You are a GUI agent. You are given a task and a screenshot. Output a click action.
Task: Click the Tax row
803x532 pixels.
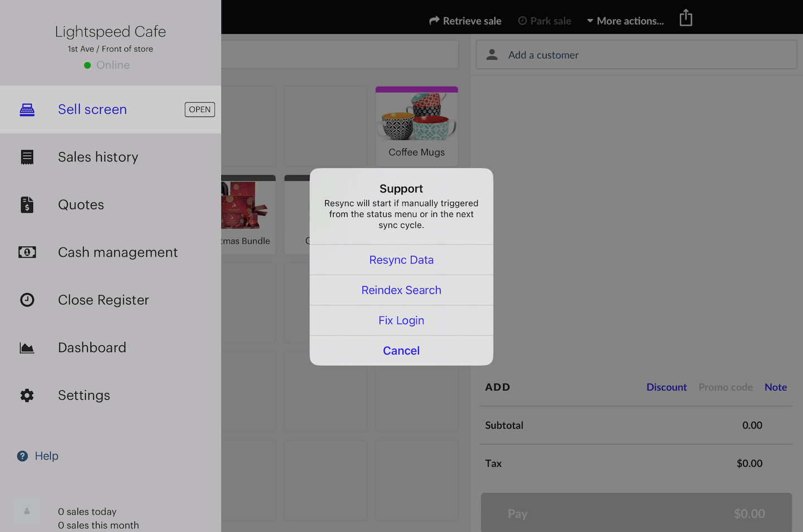click(x=636, y=463)
